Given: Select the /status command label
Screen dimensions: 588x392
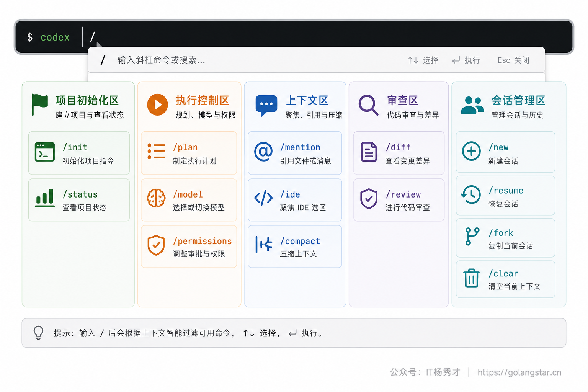Looking at the screenshot, I should point(80,194).
